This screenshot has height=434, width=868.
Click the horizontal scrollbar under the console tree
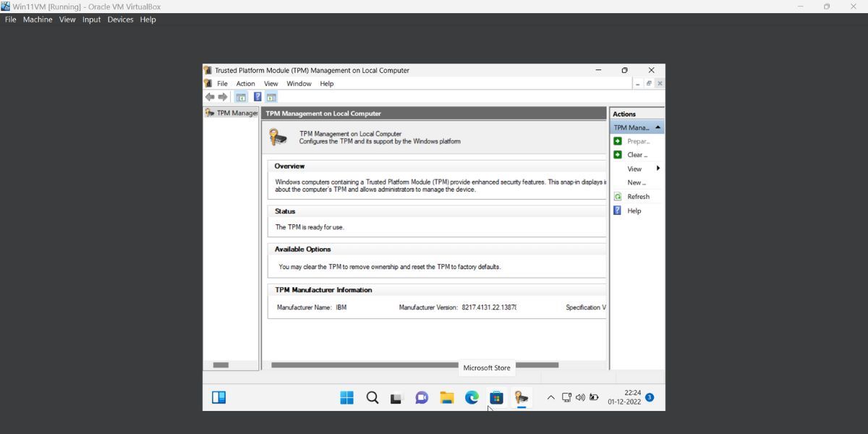coord(221,365)
